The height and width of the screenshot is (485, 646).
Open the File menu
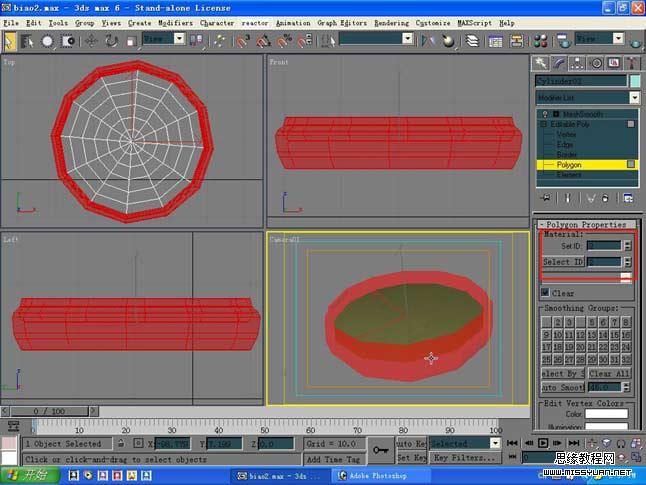(x=11, y=23)
